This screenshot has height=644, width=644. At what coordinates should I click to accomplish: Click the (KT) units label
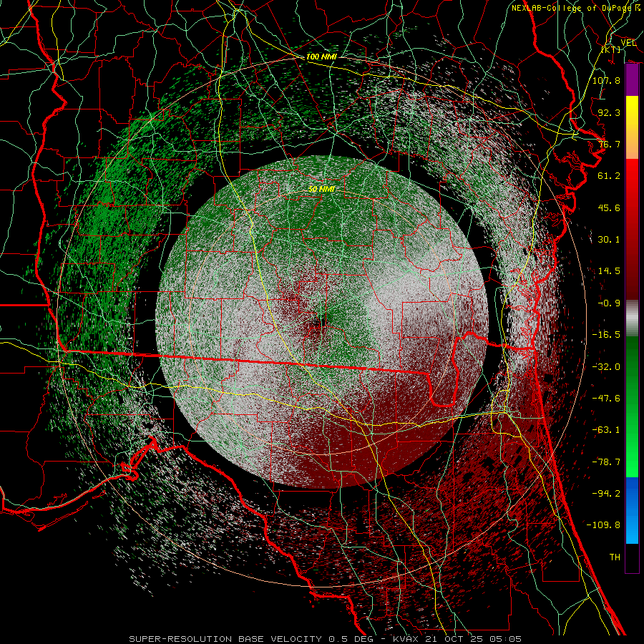coord(611,49)
